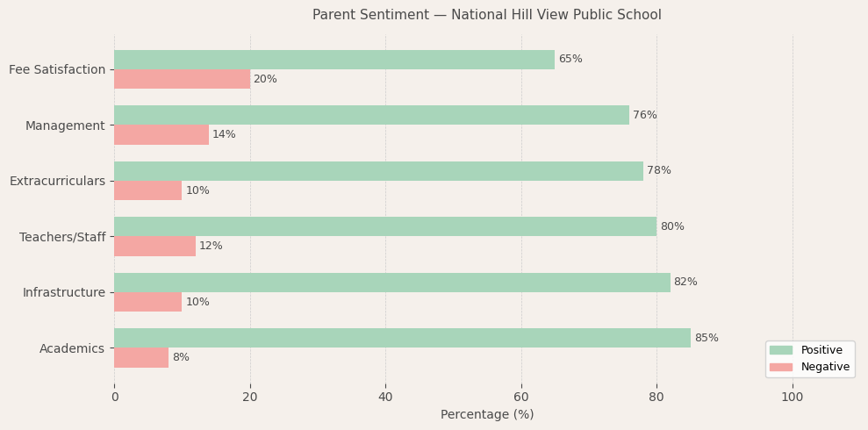This screenshot has height=430, width=868.
Task: Click the Teachers/Staff 12% negative bar
Action: coord(154,246)
